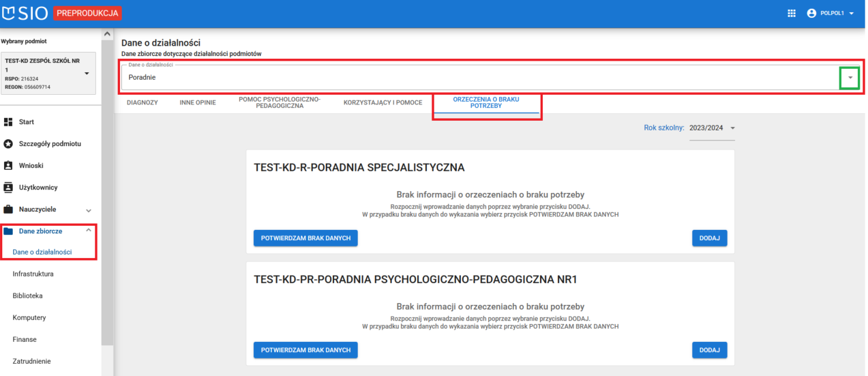Viewport: 868px width, 376px height.
Task: Open Infrastruktura in the sidebar
Action: click(33, 274)
